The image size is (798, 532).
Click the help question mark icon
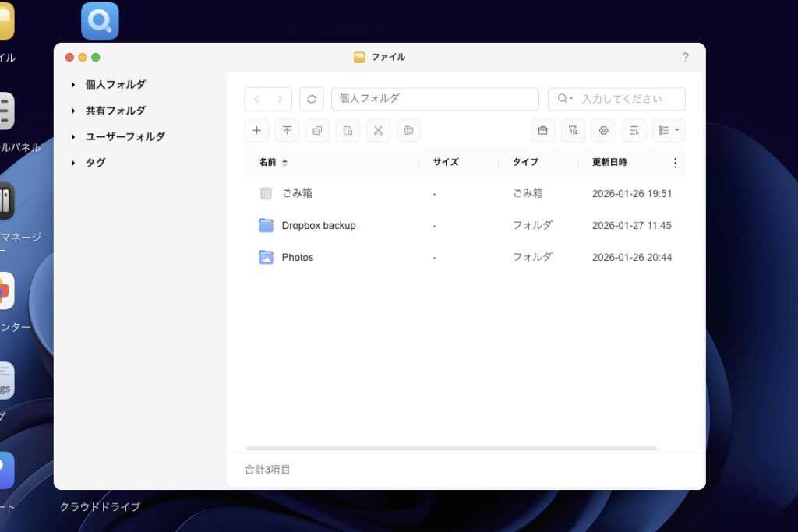[685, 57]
